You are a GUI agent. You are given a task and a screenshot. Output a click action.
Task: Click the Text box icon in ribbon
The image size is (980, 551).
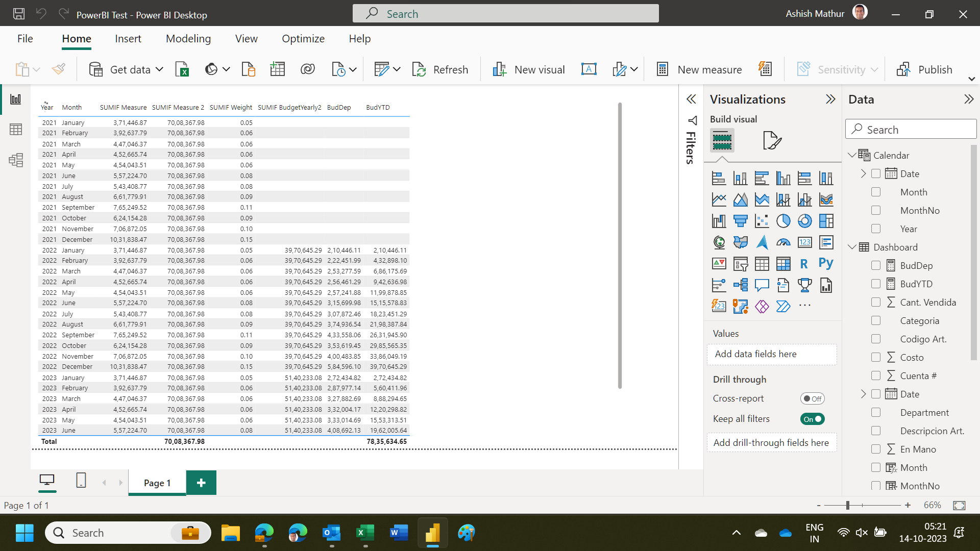tap(589, 69)
